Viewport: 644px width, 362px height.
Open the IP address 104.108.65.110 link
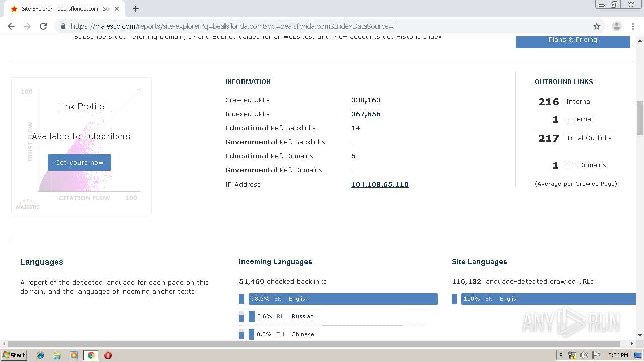380,185
